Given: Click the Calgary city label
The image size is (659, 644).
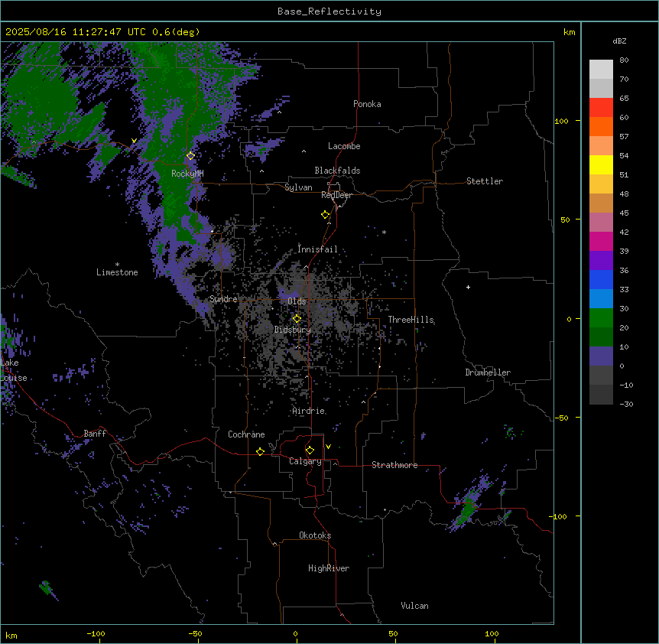Looking at the screenshot, I should (x=306, y=461).
